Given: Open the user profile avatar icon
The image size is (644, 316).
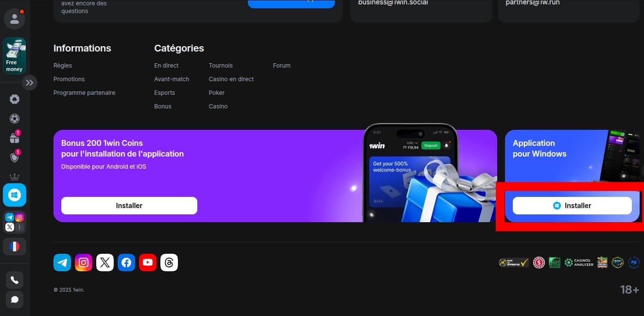Looking at the screenshot, I should point(15,19).
